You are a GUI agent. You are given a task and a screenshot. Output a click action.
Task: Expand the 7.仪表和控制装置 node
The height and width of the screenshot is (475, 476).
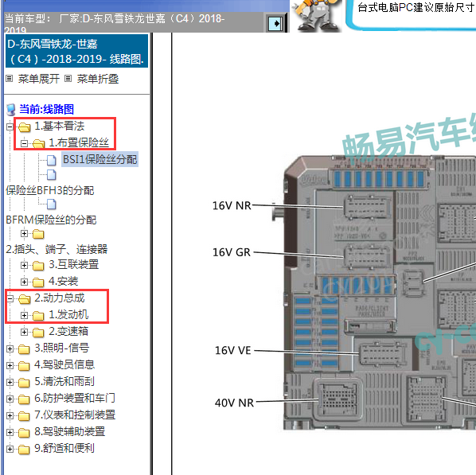click(x=10, y=416)
